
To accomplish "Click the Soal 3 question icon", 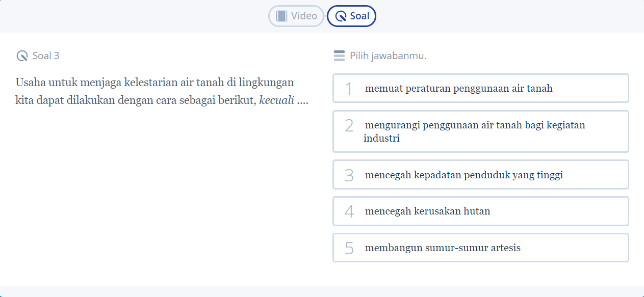I will tap(22, 56).
